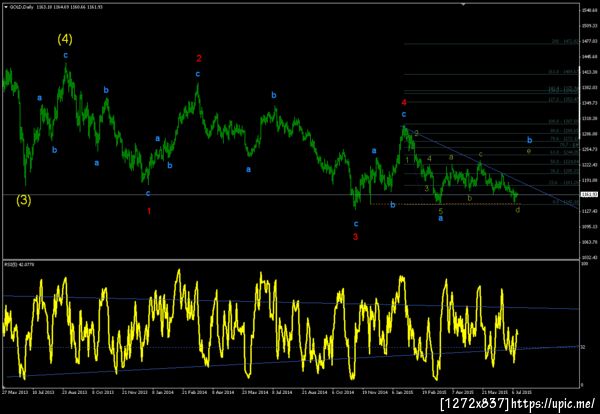Select the blue 'b' projection label at far right
The image size is (600, 414).
click(530, 140)
